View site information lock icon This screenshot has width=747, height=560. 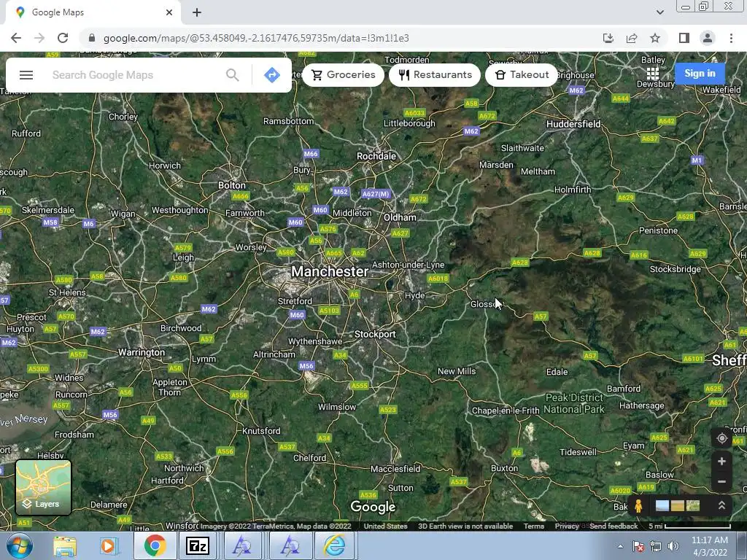tap(92, 38)
